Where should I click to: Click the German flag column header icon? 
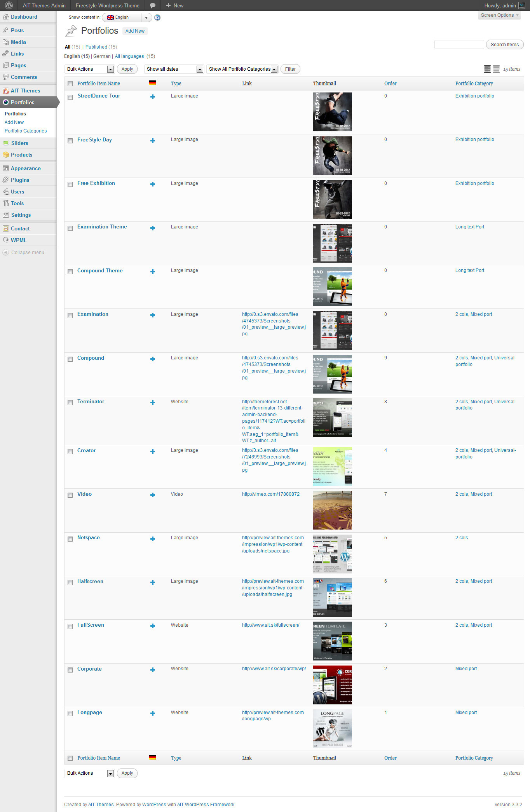click(x=153, y=83)
